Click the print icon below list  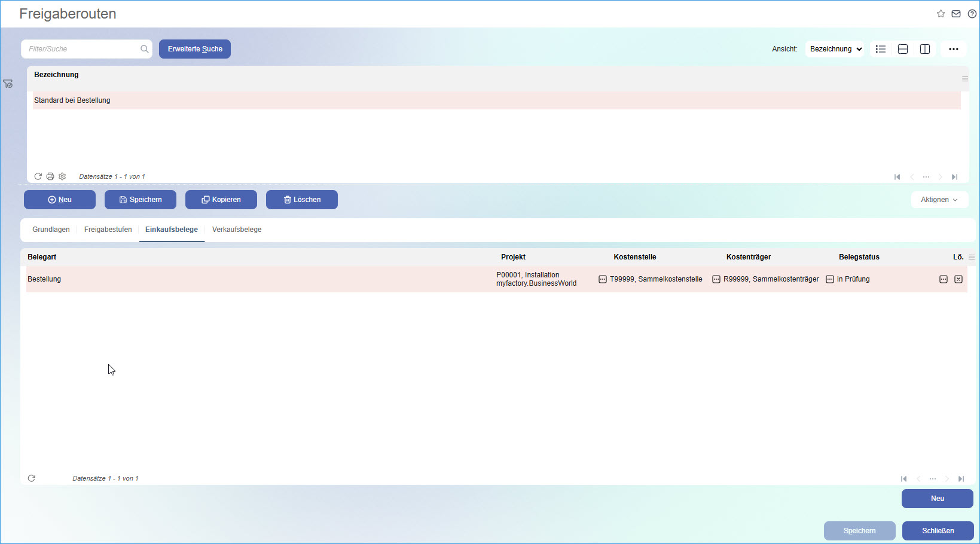[x=50, y=176]
